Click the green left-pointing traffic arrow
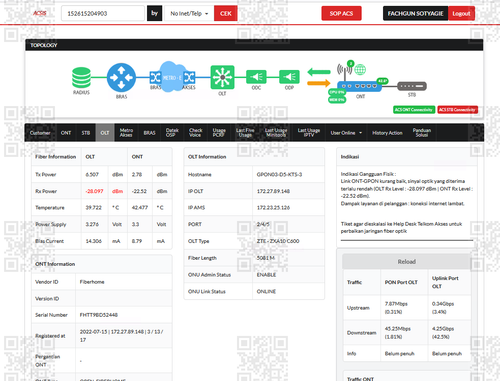The height and width of the screenshot is (381, 500). coord(319,72)
